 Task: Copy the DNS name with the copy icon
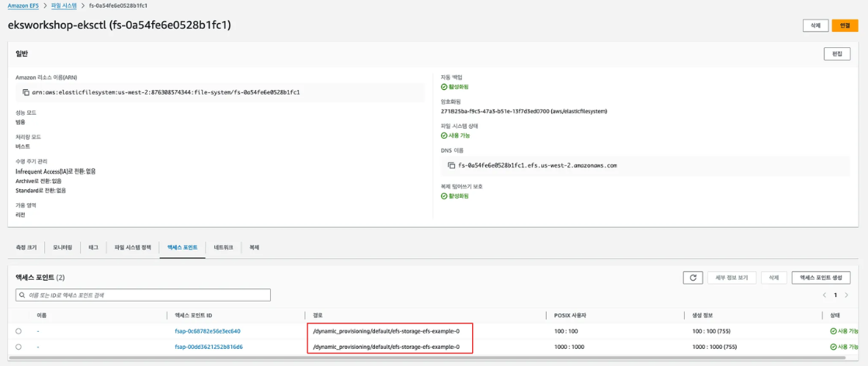tap(452, 164)
